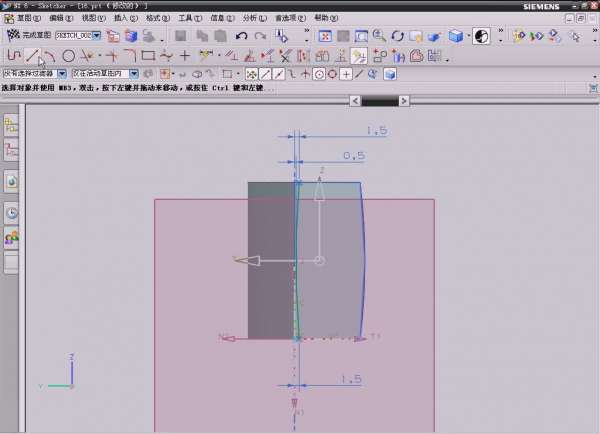Open the 插入 (Insert) menu
The width and height of the screenshot is (600, 434).
point(120,18)
